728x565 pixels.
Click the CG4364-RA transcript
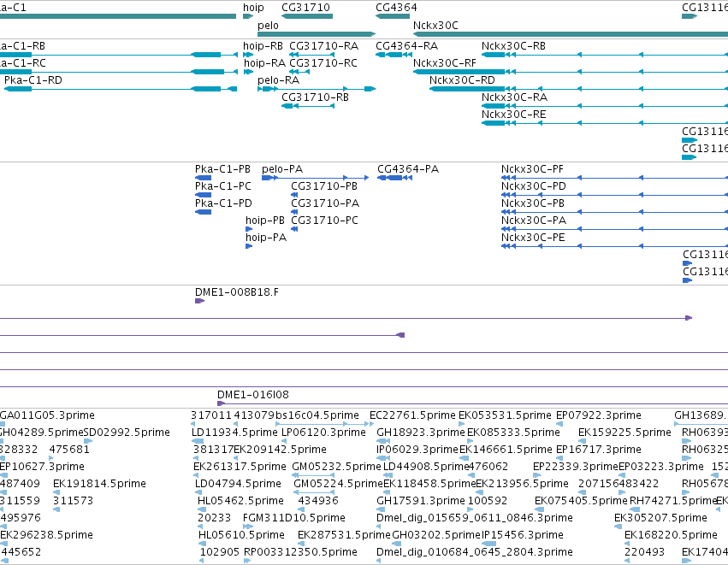point(394,55)
